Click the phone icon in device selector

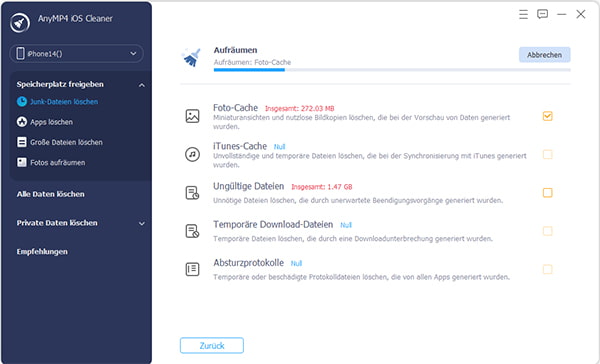[x=21, y=54]
